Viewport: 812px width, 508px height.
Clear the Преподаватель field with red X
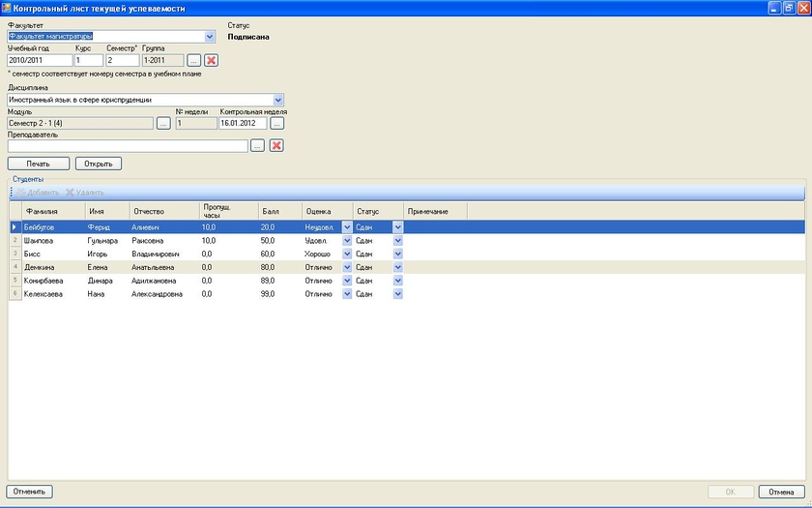(275, 146)
